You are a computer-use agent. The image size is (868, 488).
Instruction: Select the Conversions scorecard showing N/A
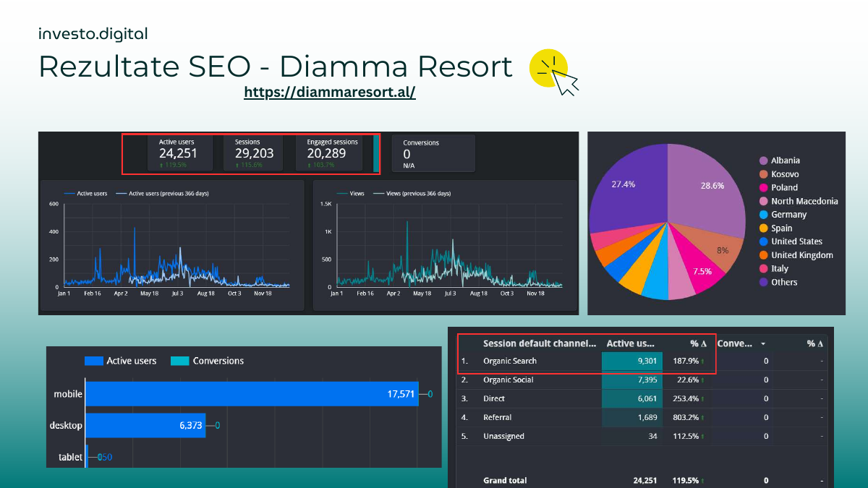tap(433, 153)
